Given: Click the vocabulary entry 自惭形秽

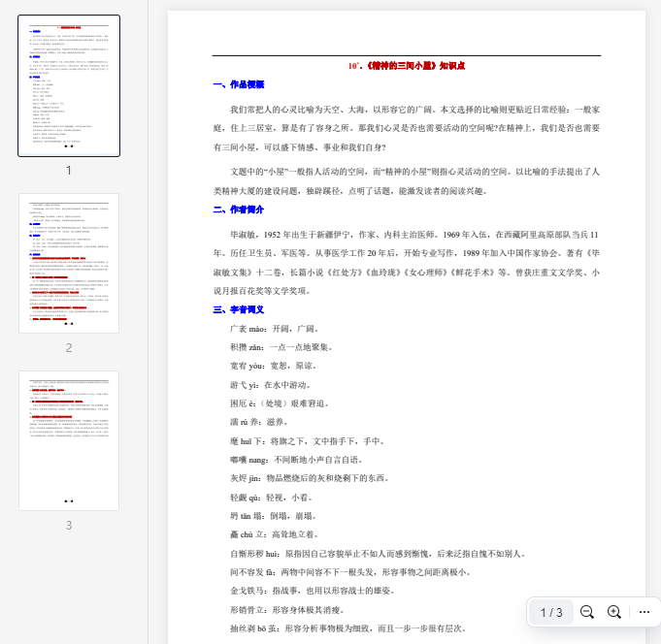Looking at the screenshot, I should pos(378,553).
